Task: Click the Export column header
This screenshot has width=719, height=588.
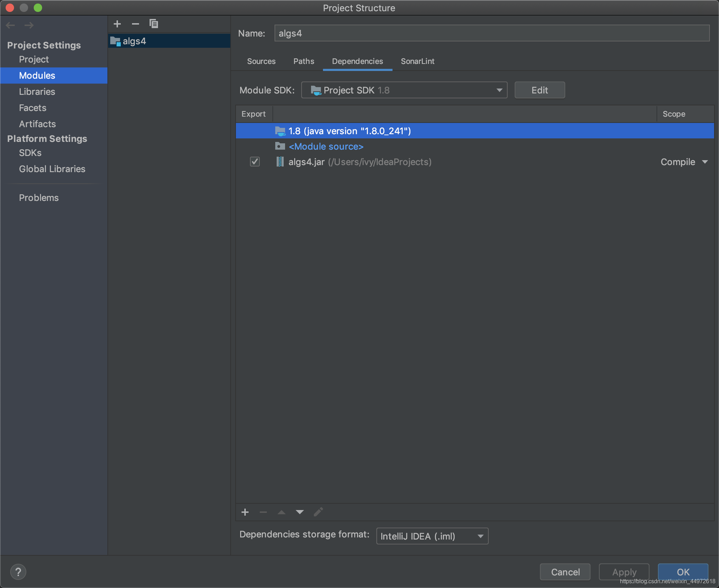Action: 253,114
